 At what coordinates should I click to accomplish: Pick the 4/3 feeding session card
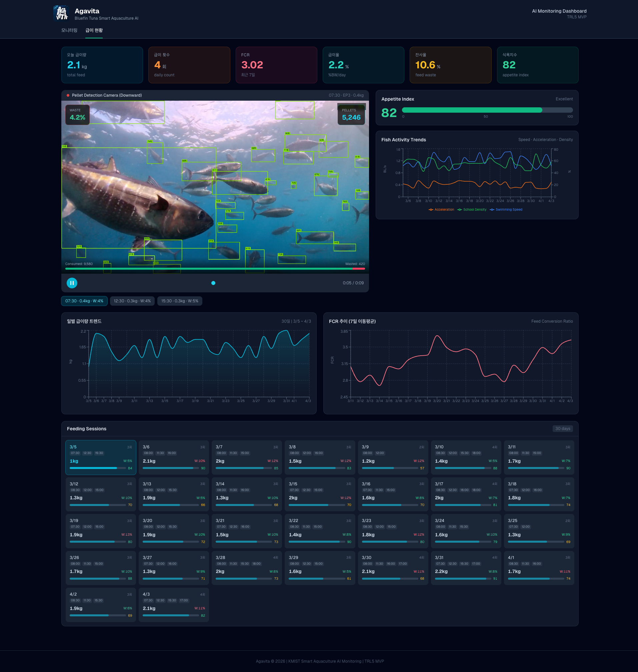(174, 605)
